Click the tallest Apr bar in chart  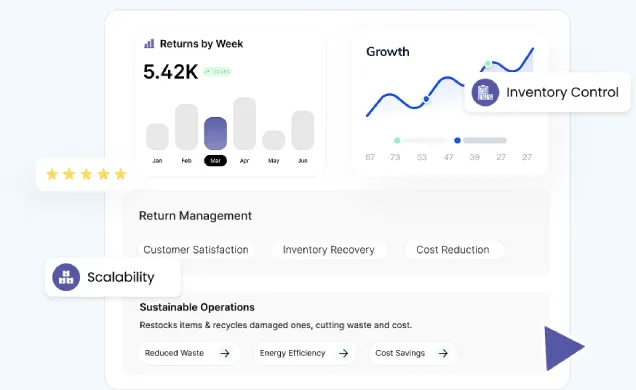245,124
